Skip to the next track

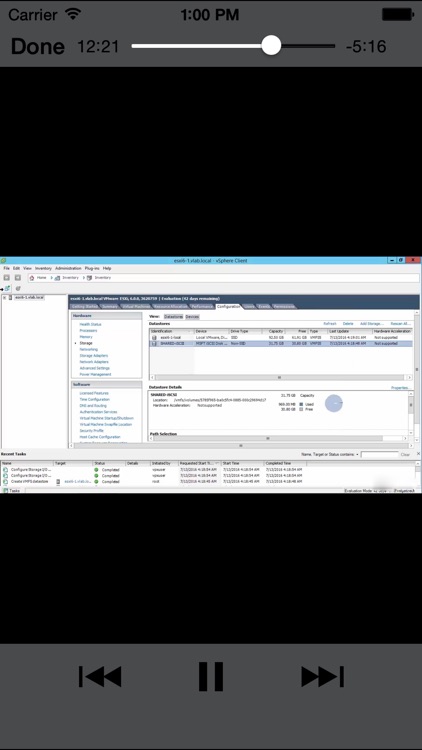322,676
